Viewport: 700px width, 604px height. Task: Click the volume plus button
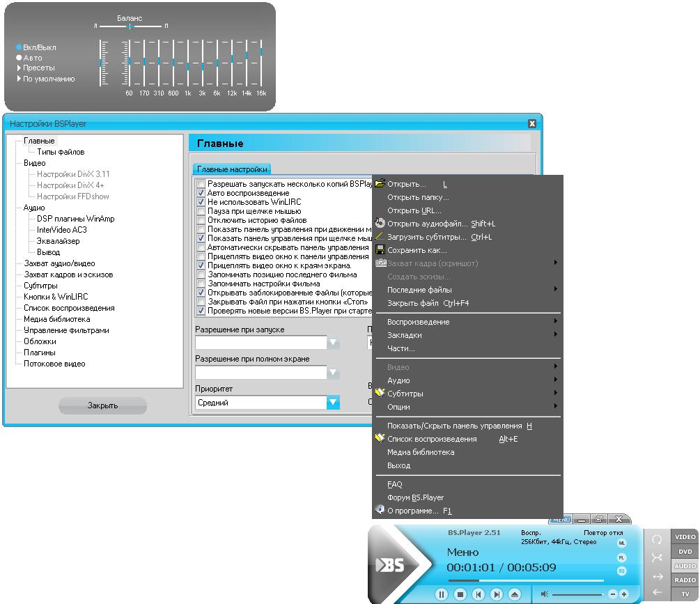(x=624, y=594)
